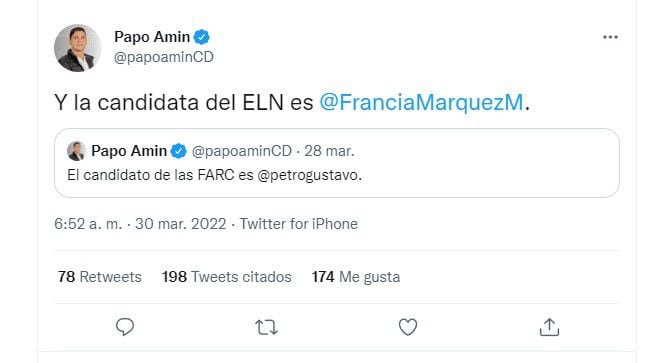Click Papo Amin name in quoted tweet
Screen dimensions: 663x363
[x=129, y=151]
